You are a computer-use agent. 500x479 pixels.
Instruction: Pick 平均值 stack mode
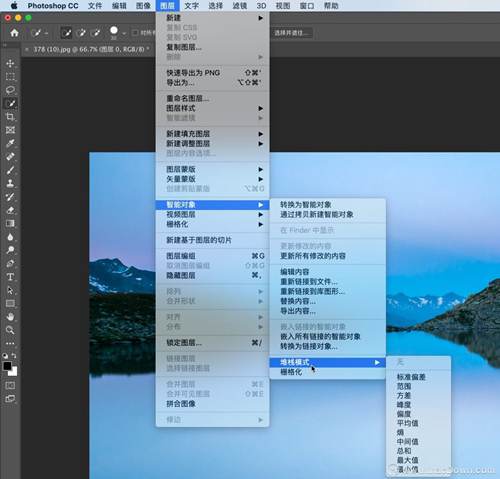[x=407, y=423]
